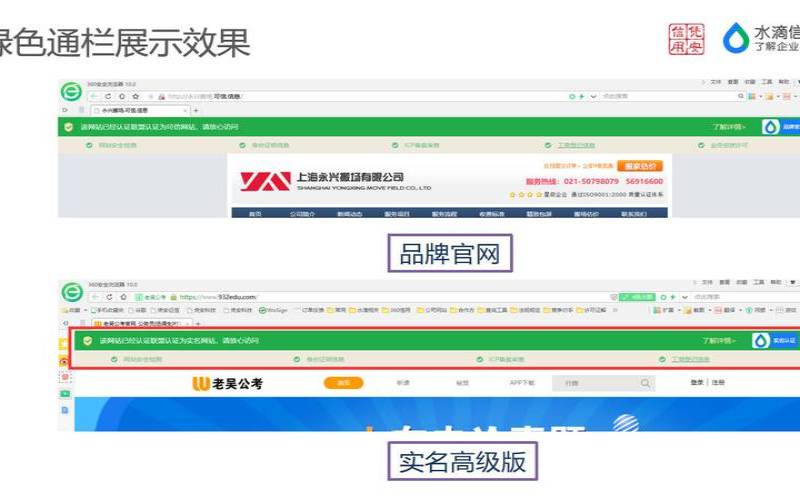Click the address bar of Yongxing site browser

(x=357, y=96)
